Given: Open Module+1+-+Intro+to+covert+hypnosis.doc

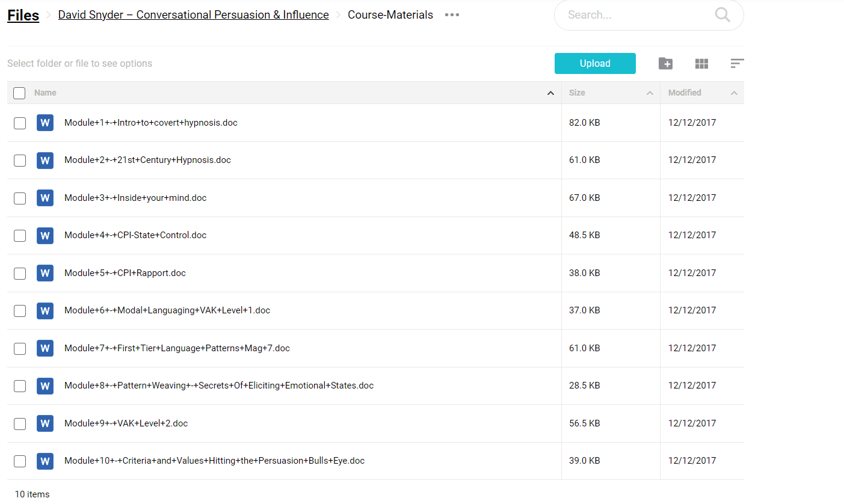Looking at the screenshot, I should pyautogui.click(x=151, y=123).
